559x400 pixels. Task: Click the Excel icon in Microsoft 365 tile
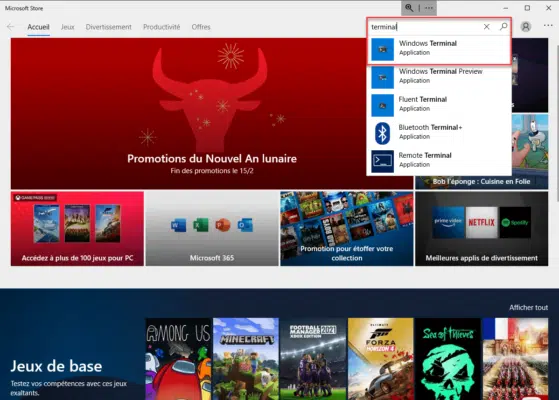coord(200,225)
